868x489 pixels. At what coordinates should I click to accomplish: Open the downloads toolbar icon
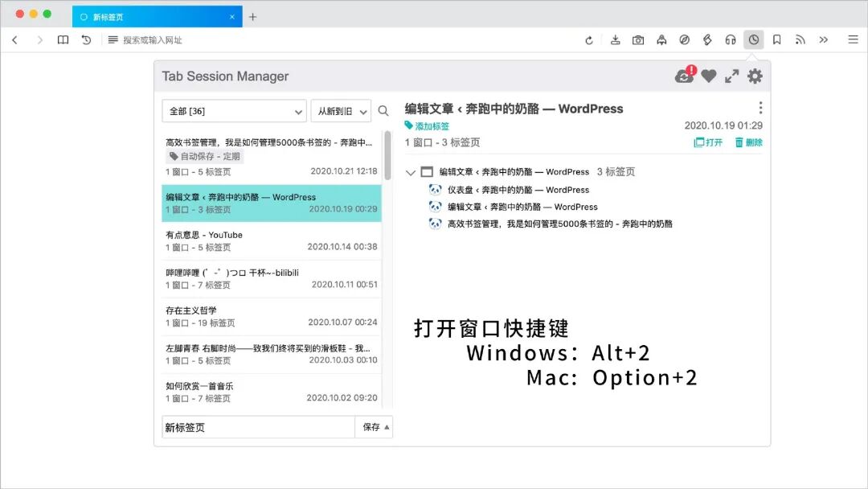coord(615,40)
